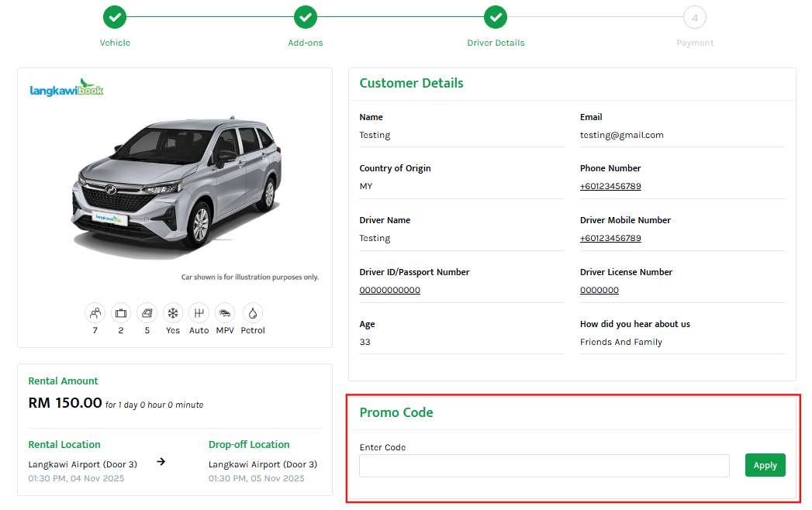Jump to the Payment step 4

(x=695, y=17)
